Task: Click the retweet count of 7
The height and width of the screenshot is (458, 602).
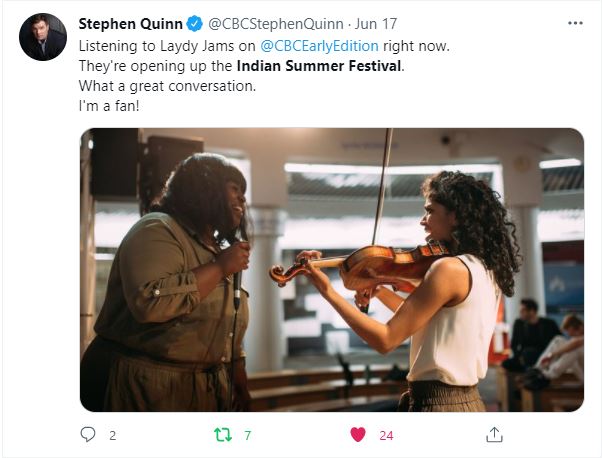Action: tap(247, 435)
